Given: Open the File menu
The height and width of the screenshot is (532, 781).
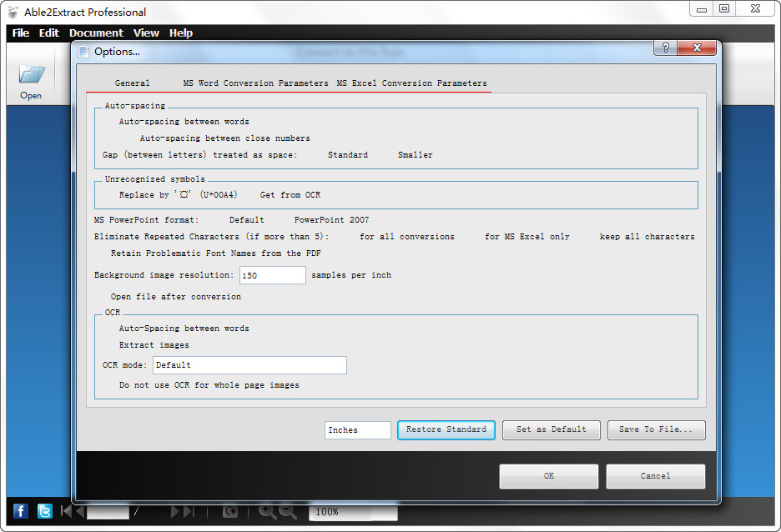Looking at the screenshot, I should click(20, 33).
